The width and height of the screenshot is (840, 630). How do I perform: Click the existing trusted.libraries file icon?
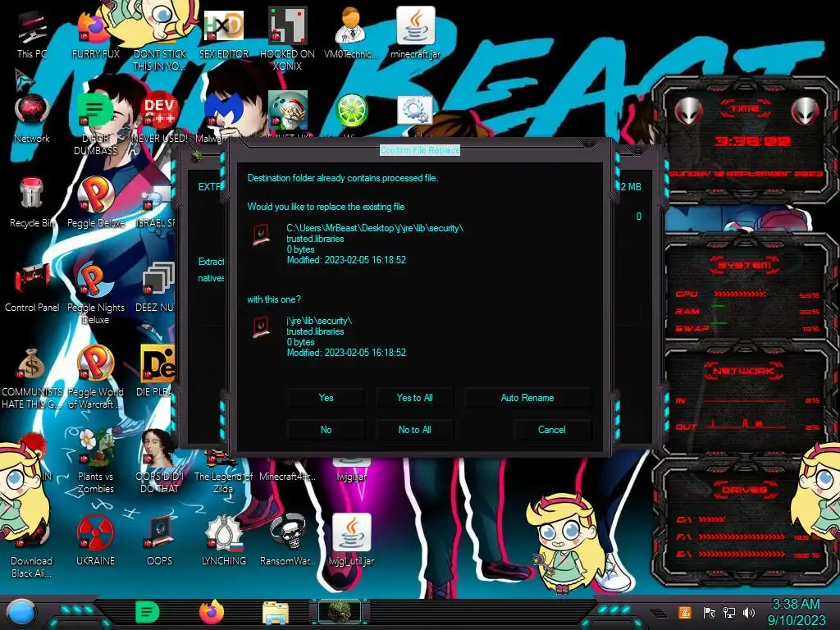(x=261, y=235)
